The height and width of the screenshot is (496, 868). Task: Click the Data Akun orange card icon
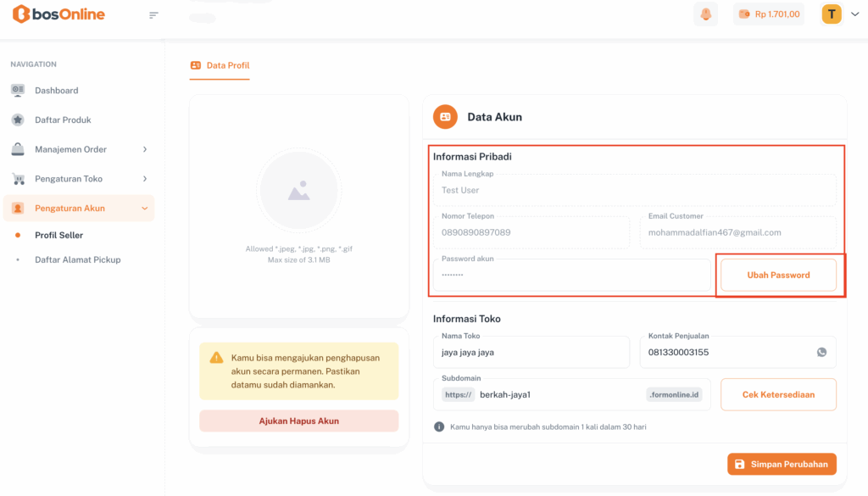[x=445, y=117]
